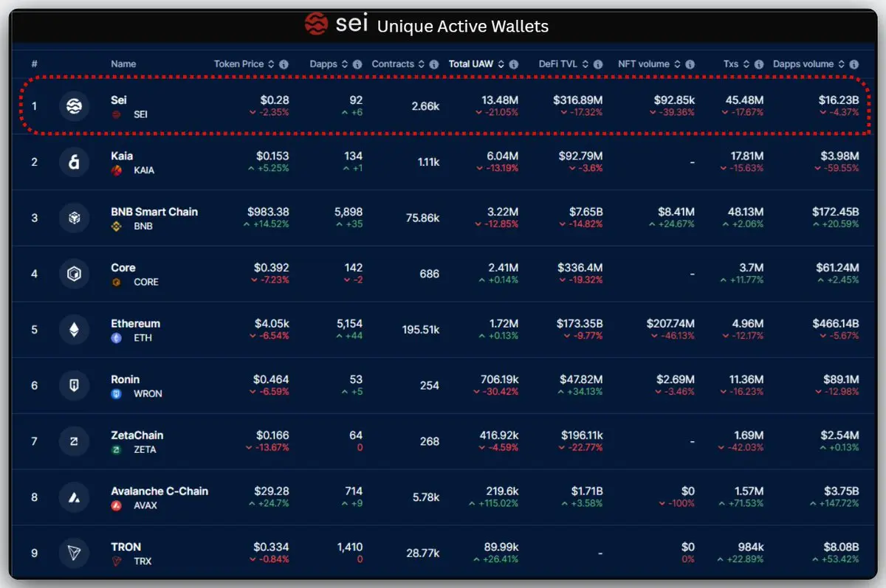Screen dimensions: 886x588
Task: Open the Avalanche C-Chain name link
Action: tap(159, 491)
